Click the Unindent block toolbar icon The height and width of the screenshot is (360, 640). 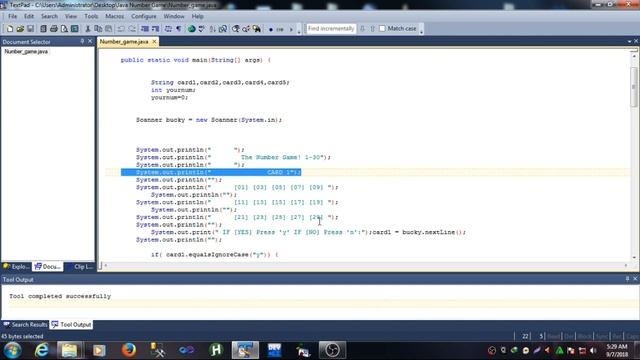click(x=156, y=29)
